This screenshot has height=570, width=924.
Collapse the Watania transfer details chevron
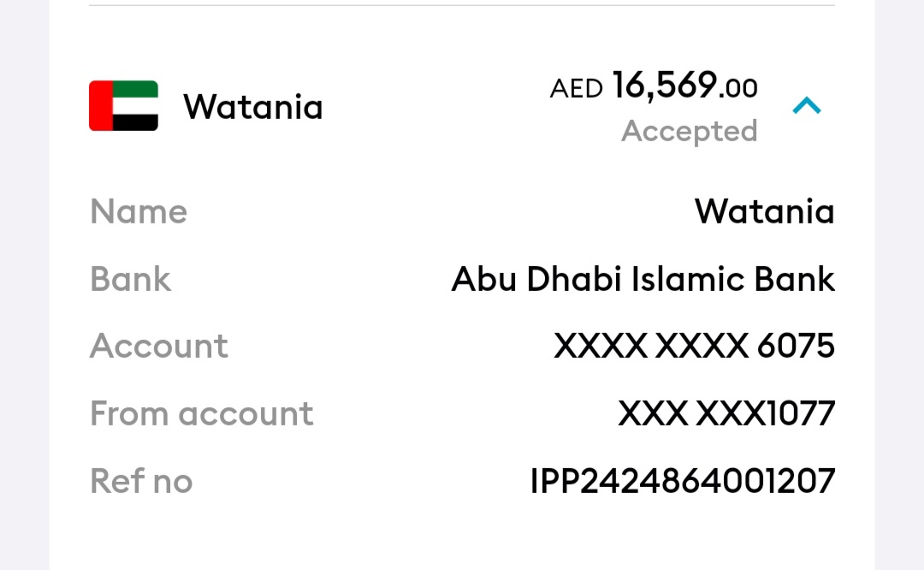click(807, 106)
